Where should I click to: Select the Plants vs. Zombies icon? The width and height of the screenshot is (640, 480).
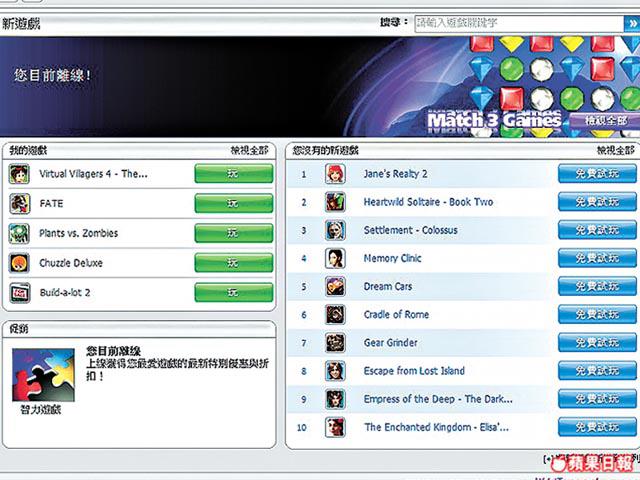tap(19, 233)
